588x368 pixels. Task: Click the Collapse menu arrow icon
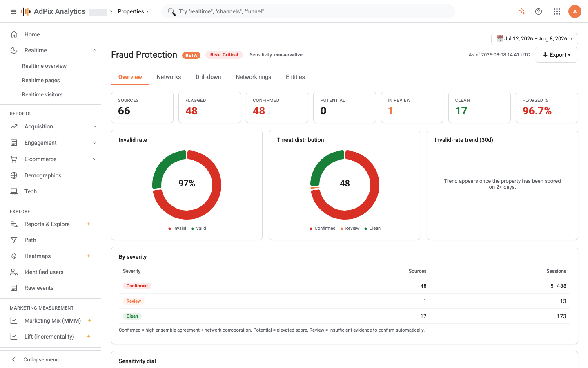[13, 359]
